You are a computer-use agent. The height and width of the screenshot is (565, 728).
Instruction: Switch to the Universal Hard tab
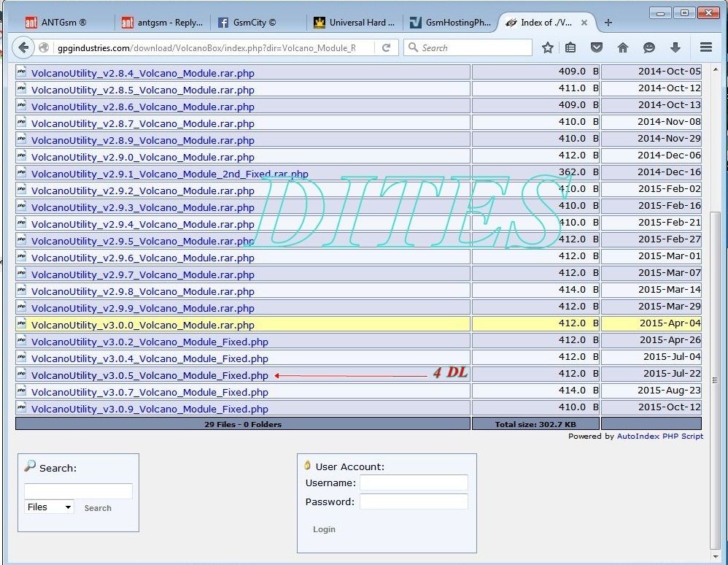pyautogui.click(x=355, y=23)
